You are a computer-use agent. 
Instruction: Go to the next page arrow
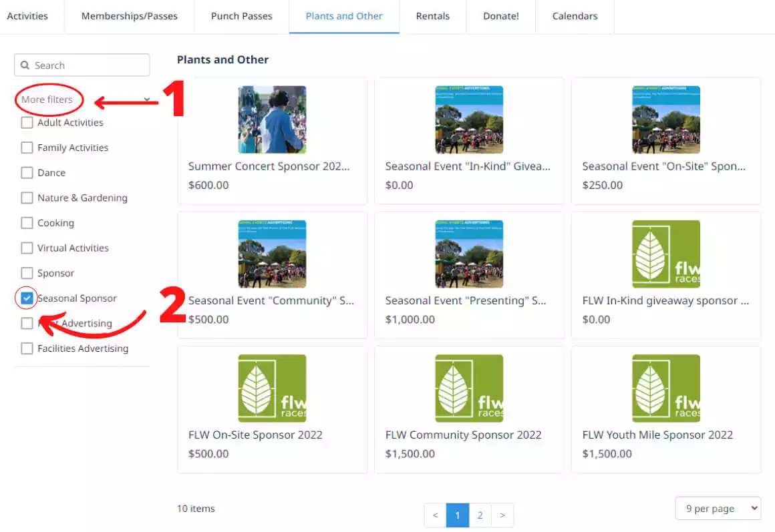[x=502, y=515]
